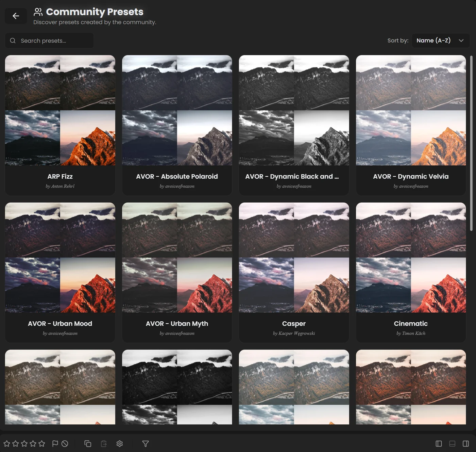Screen dimensions: 476x452
Task: Click the "AVOR - Absolute Polaroid" title text
Action: click(177, 176)
